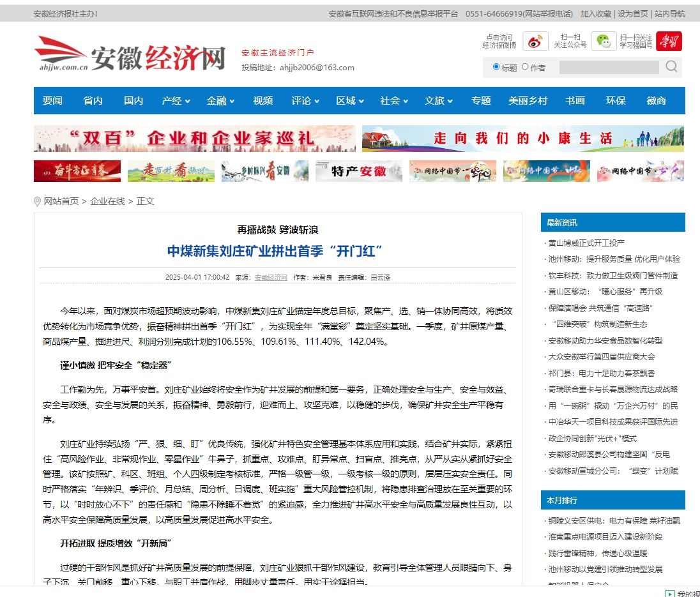Open the 环保 navigation item
Image resolution: width=700 pixels, height=597 pixels.
coord(616,101)
